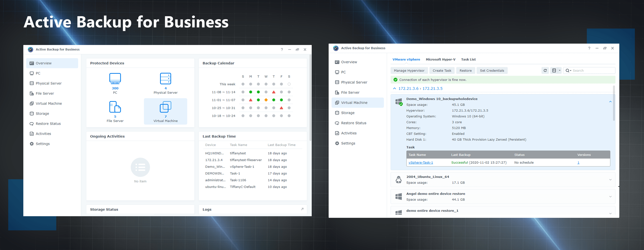Open the vSphere-Task-1 task link
644x250 pixels.
pyautogui.click(x=421, y=162)
